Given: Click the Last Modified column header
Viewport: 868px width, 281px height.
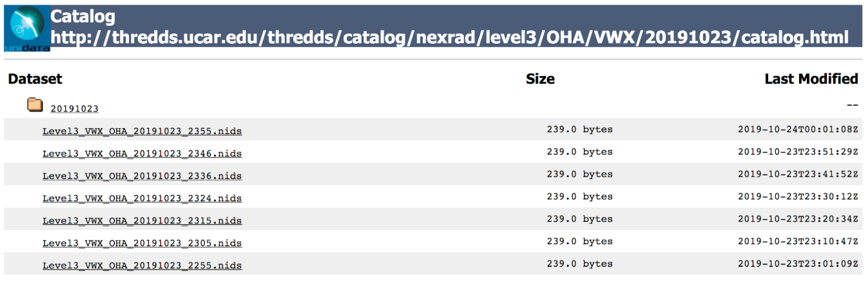Looking at the screenshot, I should coord(811,79).
